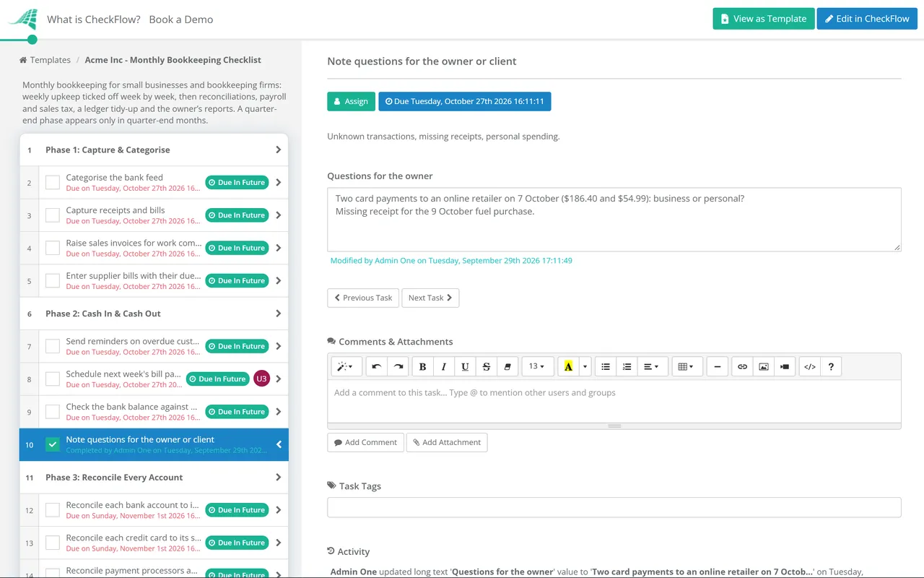Screen dimensions: 924x578
Task: Toggle italic formatting in comment editor
Action: coord(444,367)
